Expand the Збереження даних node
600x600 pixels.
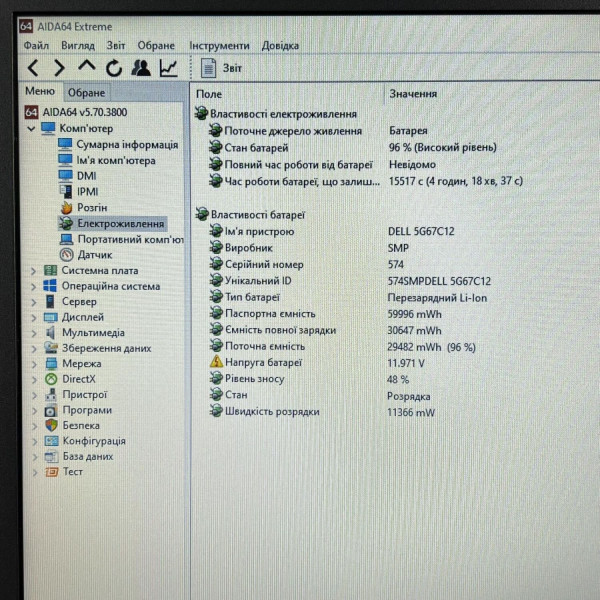pos(34,349)
